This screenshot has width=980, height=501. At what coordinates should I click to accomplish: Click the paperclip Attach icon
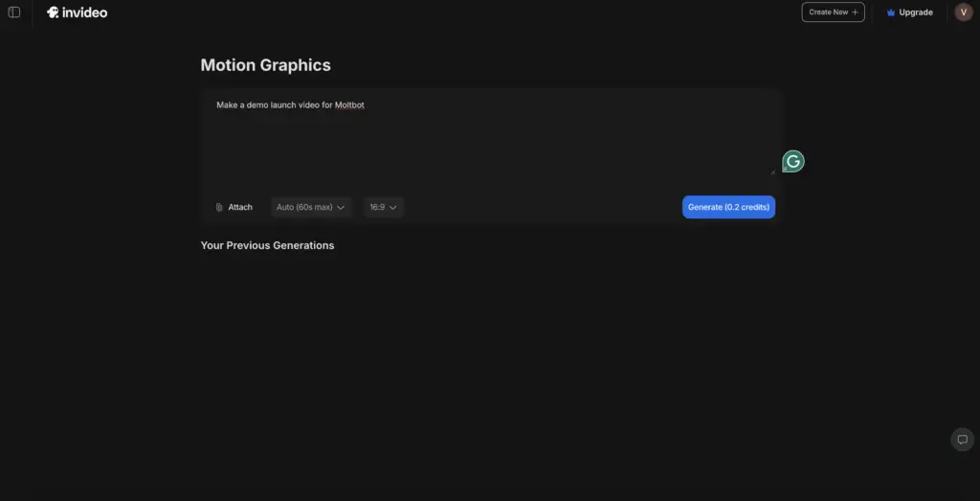219,207
